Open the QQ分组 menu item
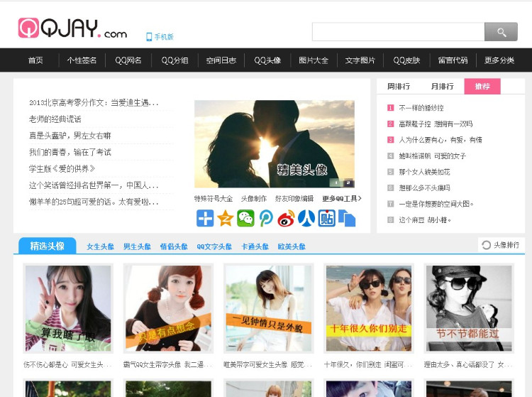Viewport: 532px width, 397px height. point(174,60)
